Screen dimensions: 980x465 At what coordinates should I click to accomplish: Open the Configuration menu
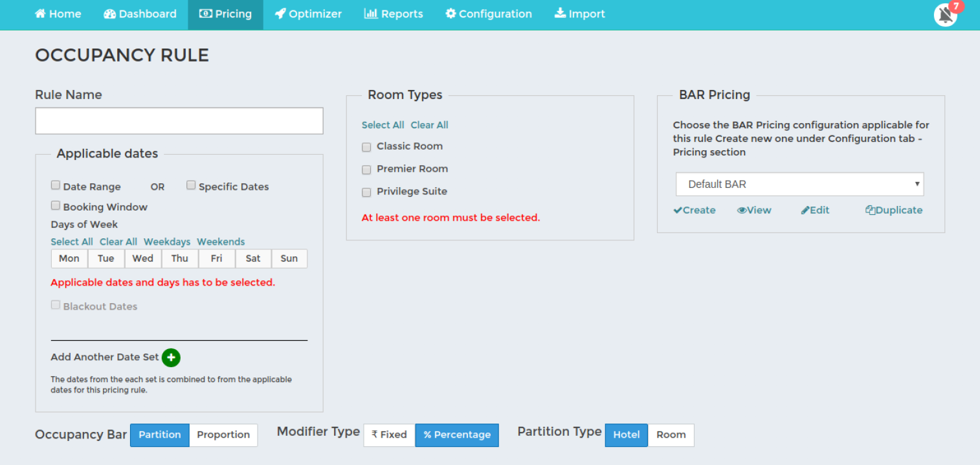coord(488,14)
